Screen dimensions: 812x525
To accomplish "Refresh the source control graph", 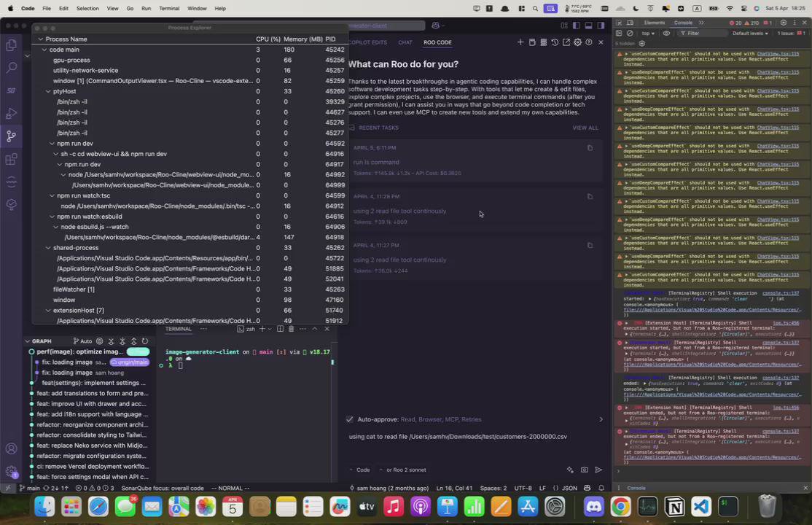I will (146, 341).
